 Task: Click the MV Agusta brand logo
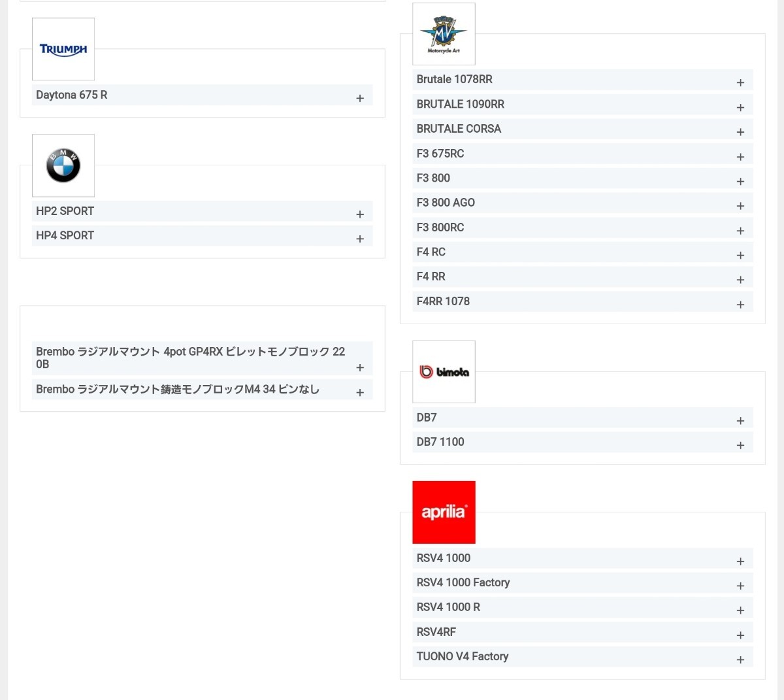coord(444,34)
